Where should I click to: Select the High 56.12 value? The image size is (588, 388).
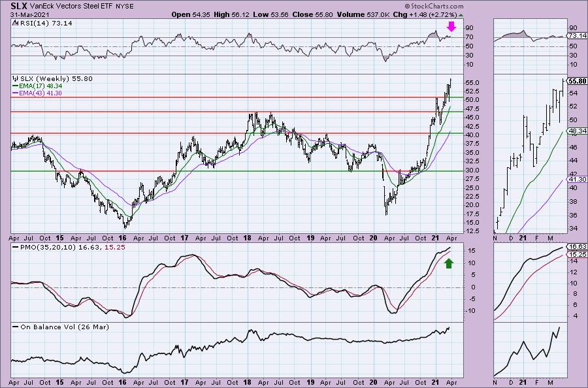(x=231, y=14)
